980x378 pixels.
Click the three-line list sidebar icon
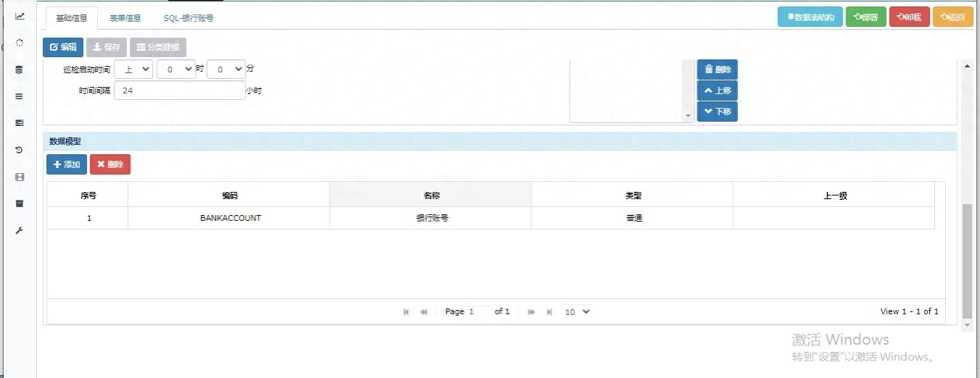click(x=20, y=96)
